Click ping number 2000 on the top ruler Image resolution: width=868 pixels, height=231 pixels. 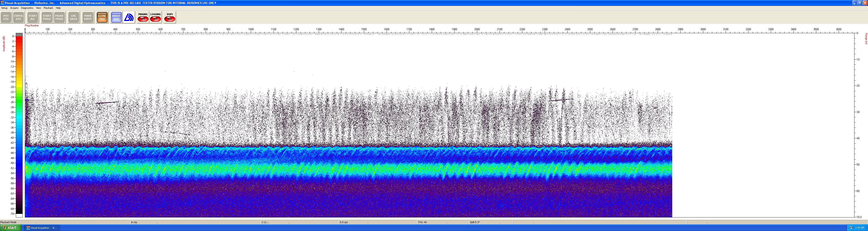pos(477,29)
